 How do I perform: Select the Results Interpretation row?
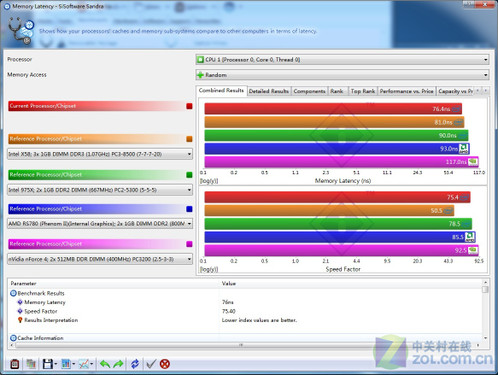click(x=246, y=320)
